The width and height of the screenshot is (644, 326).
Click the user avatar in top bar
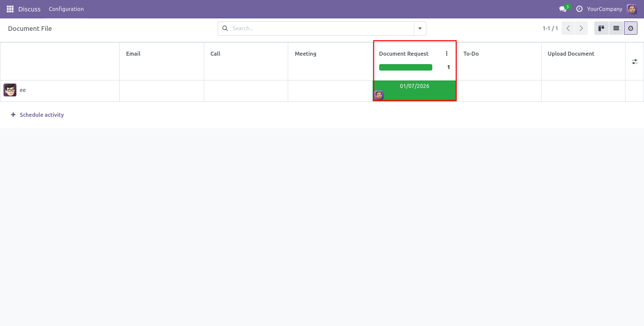632,9
